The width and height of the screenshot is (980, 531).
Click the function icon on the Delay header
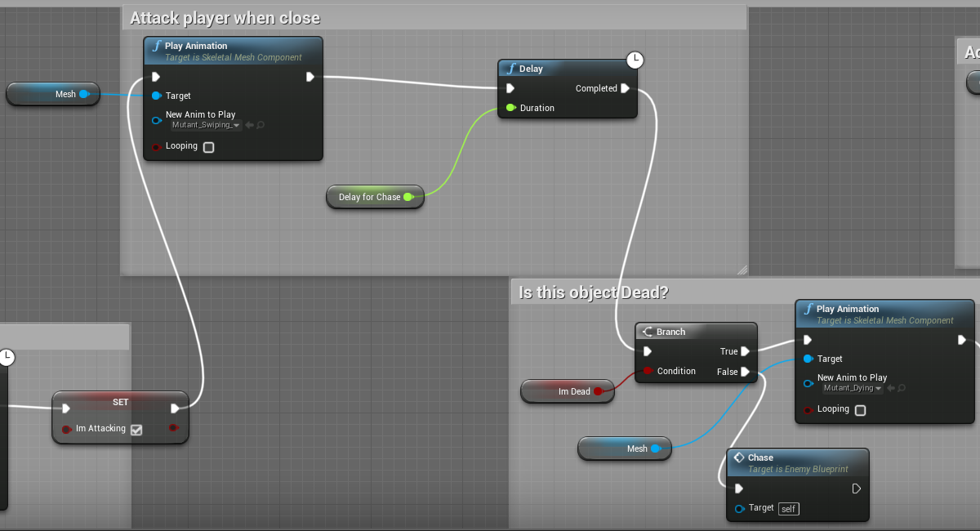click(511, 69)
